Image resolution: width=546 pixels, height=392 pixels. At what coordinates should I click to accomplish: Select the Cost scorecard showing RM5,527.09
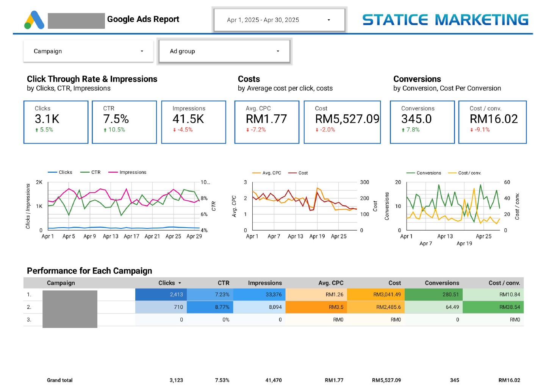[342, 122]
